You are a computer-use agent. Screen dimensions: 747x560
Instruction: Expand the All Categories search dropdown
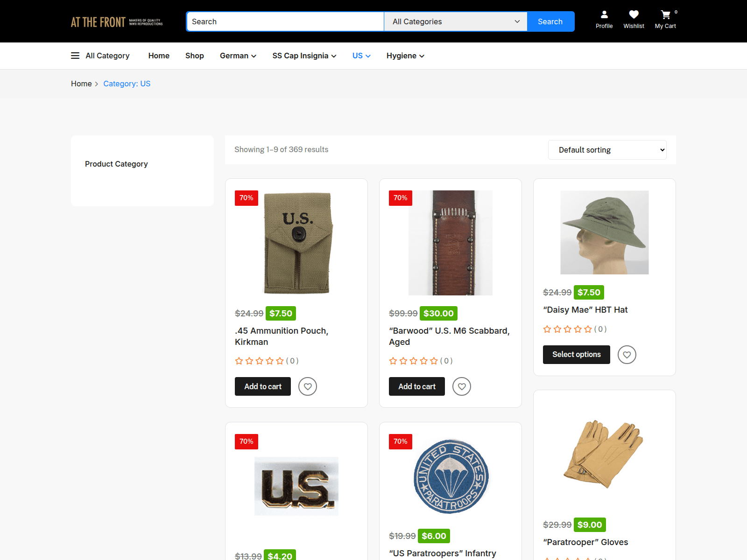tap(456, 21)
